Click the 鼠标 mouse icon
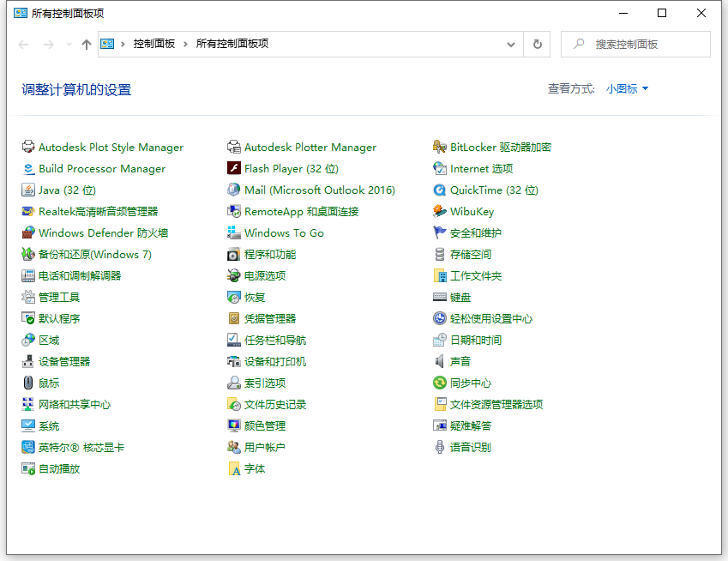 (28, 383)
